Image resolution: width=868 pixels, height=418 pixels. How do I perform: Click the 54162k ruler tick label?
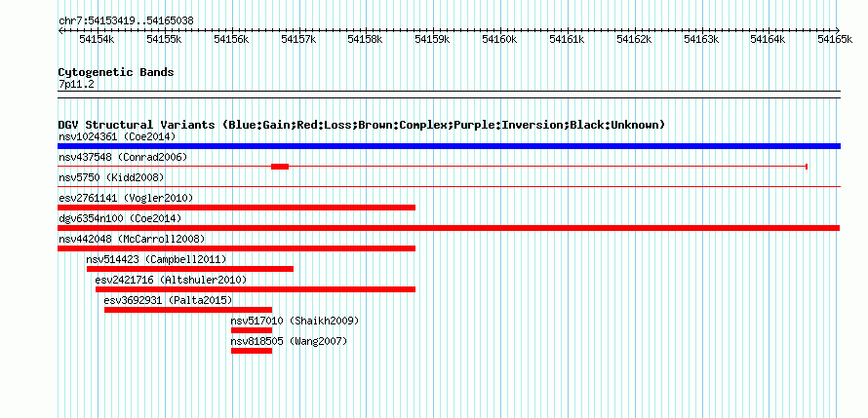[x=634, y=39]
